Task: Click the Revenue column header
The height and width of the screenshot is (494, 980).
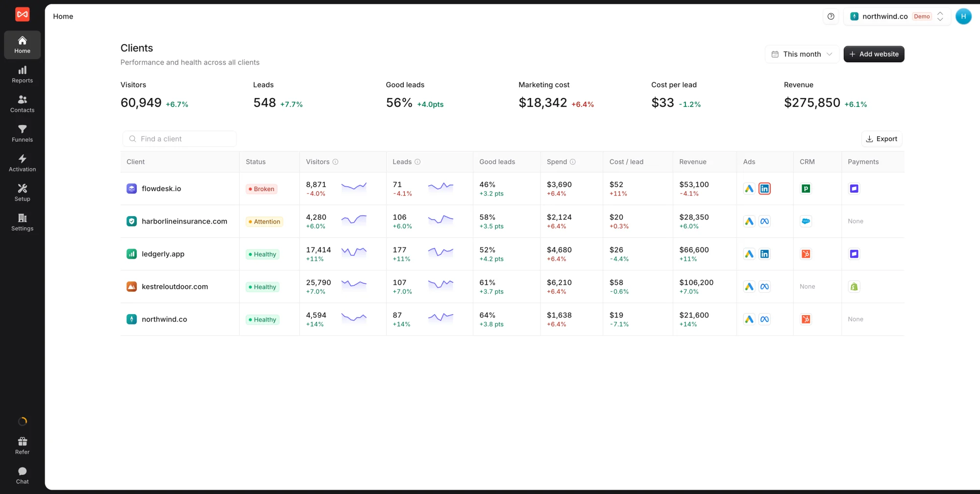Action: 692,162
